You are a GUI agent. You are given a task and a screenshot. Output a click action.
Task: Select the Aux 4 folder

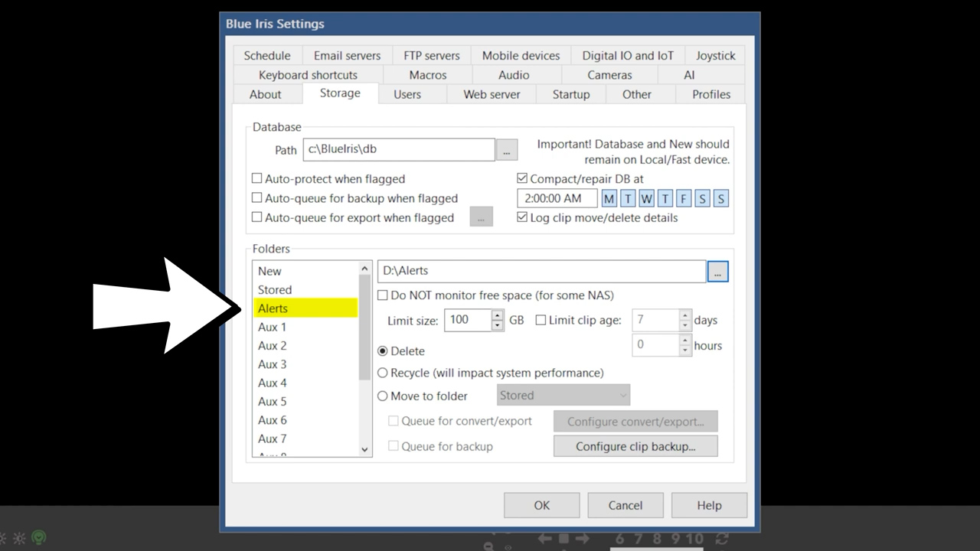click(x=305, y=383)
